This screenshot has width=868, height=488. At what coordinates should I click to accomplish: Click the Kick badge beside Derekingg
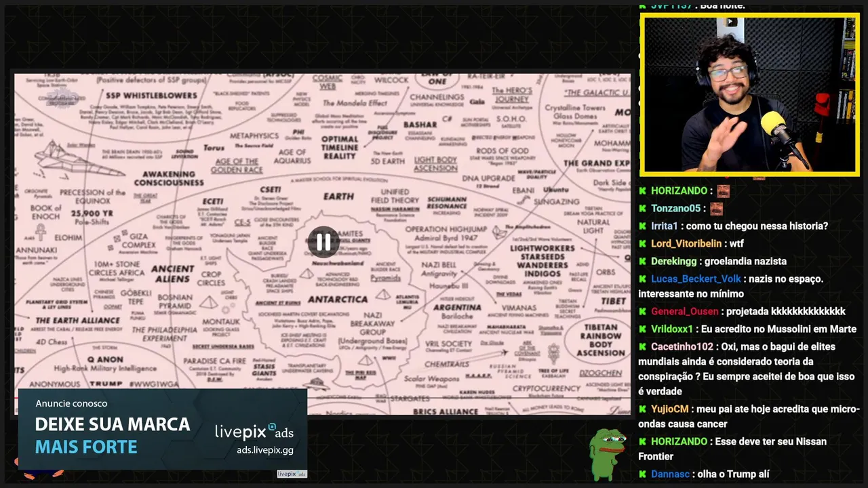(642, 261)
